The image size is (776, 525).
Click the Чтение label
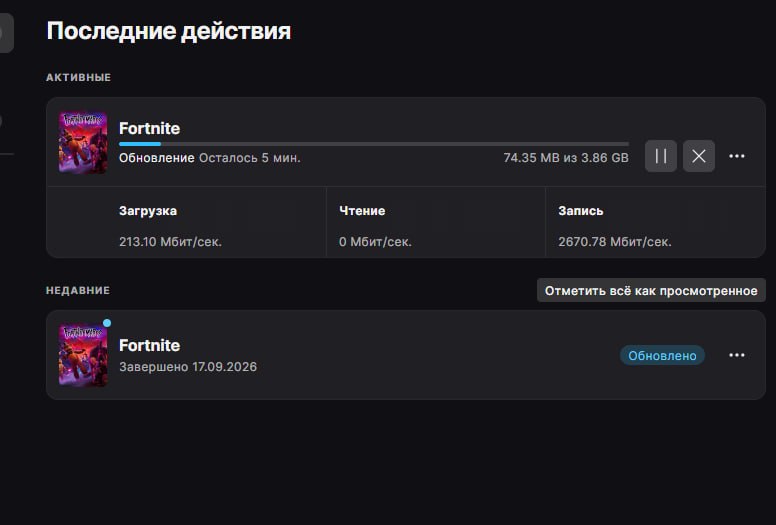[x=362, y=211]
